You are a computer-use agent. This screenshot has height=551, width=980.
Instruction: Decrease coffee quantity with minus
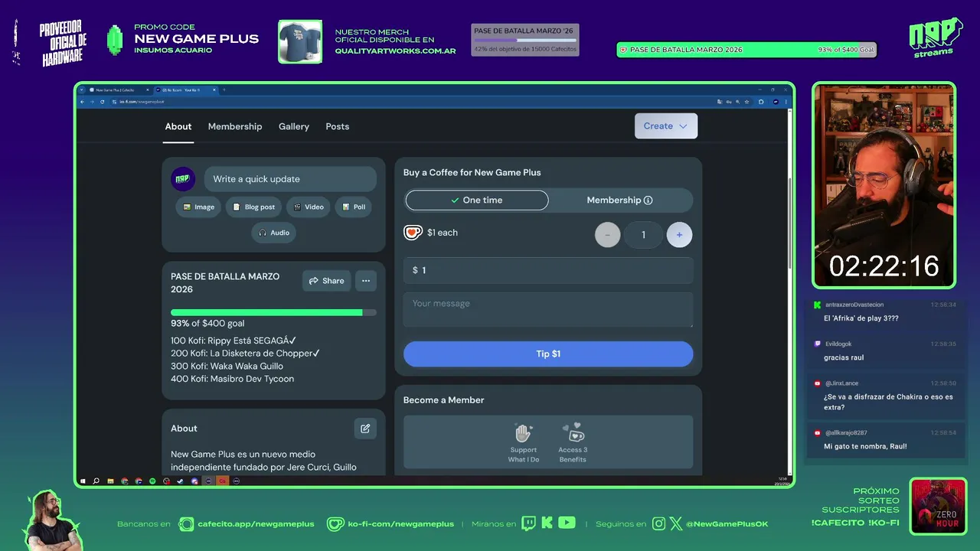pyautogui.click(x=608, y=235)
